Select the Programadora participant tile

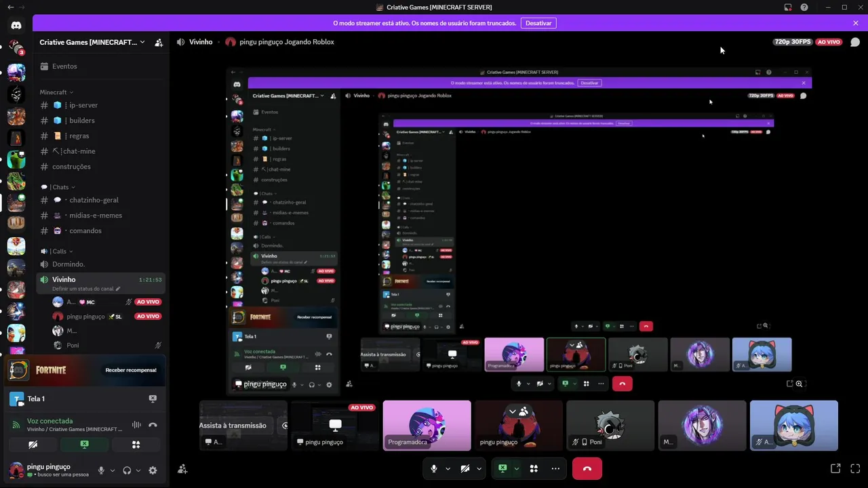[x=427, y=426]
